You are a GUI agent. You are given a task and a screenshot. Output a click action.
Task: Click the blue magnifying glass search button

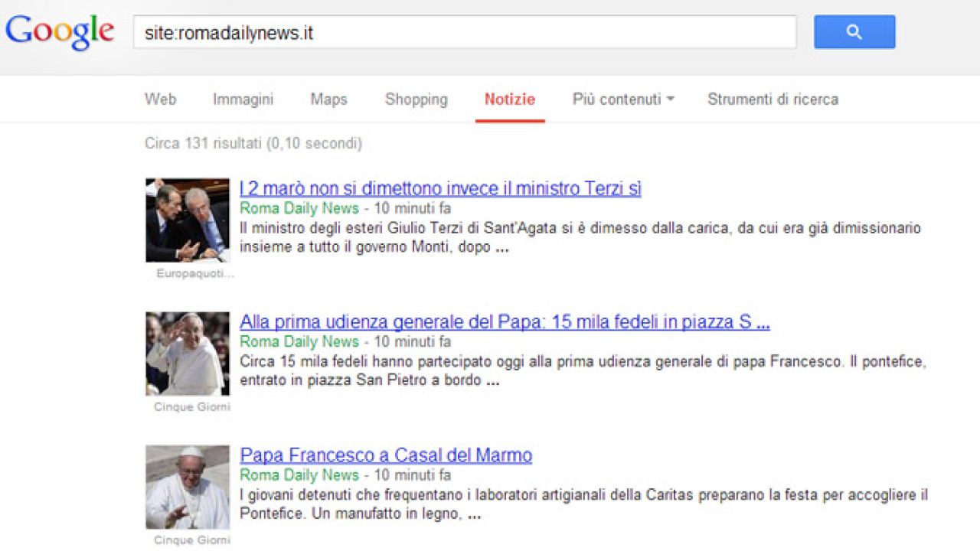pyautogui.click(x=854, y=32)
